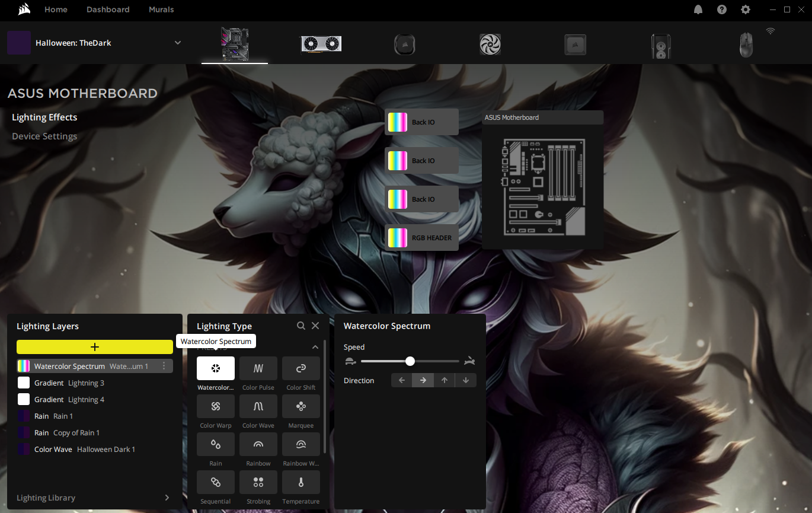Set direction to right arrow

(423, 380)
